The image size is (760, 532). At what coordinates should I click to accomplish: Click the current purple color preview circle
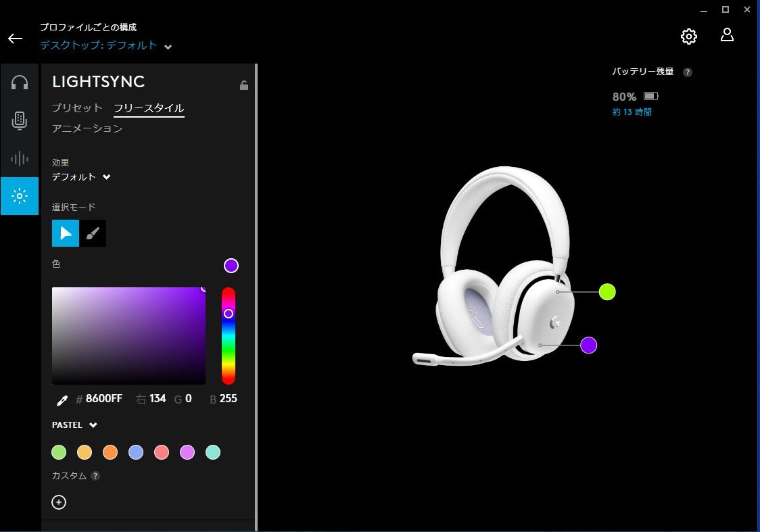click(231, 266)
